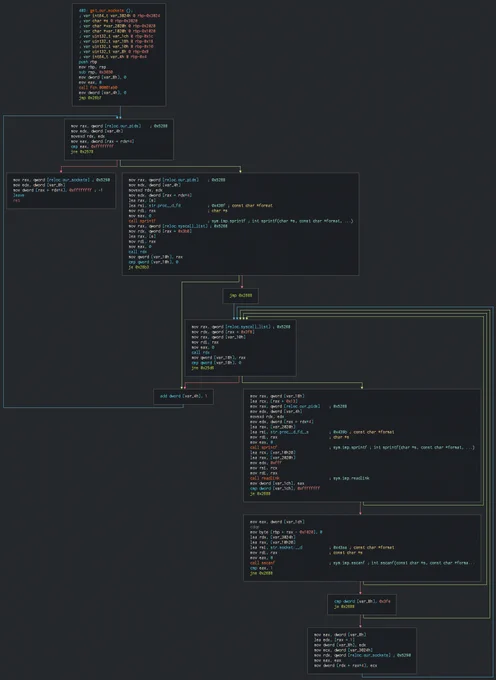Image resolution: width=496 pixels, height=680 pixels.
Task: Click the 'cdqe' instruction
Action: [254, 527]
